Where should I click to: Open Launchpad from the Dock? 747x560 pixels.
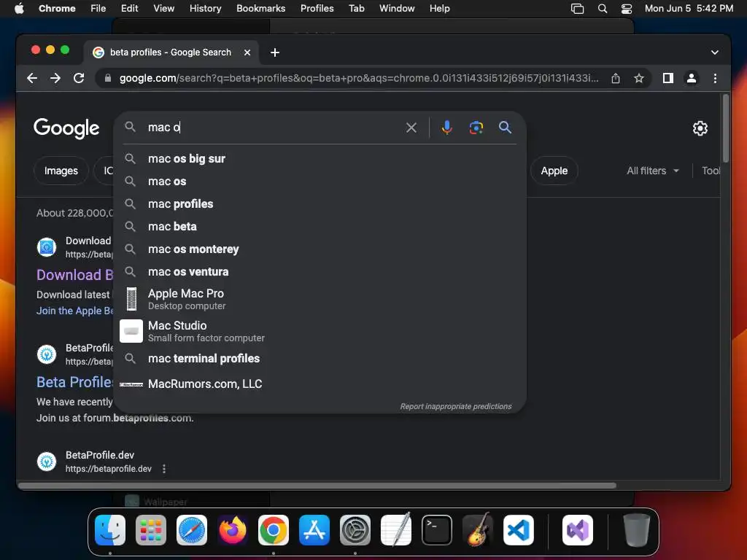[x=151, y=530]
